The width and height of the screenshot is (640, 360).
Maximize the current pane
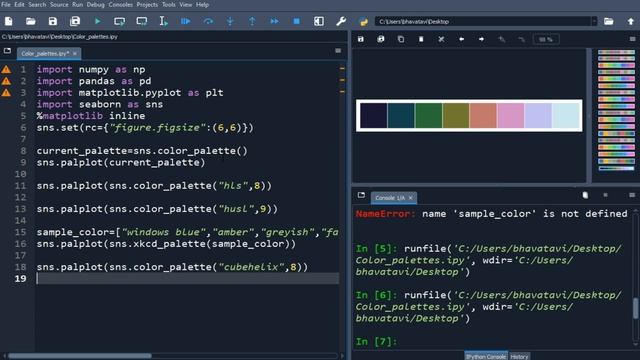click(319, 21)
